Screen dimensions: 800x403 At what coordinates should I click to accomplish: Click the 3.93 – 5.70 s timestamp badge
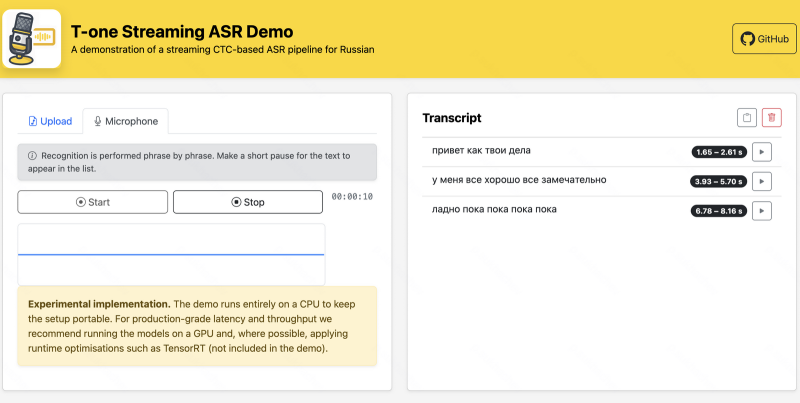pos(717,181)
